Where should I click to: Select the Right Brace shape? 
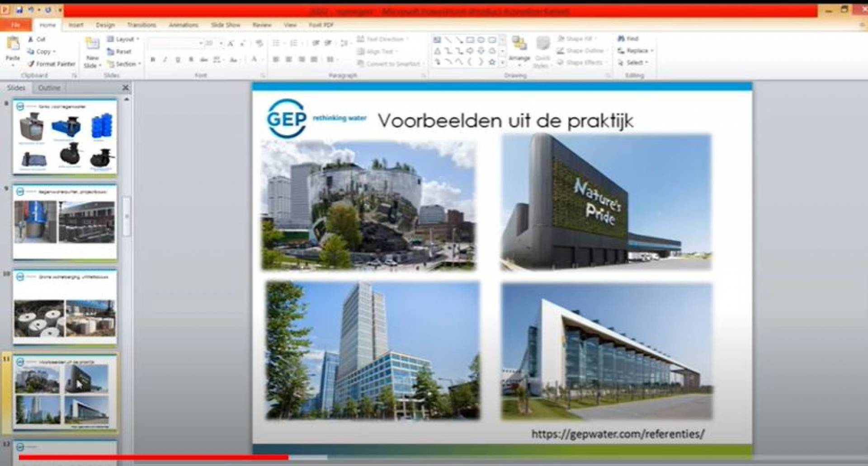[481, 62]
